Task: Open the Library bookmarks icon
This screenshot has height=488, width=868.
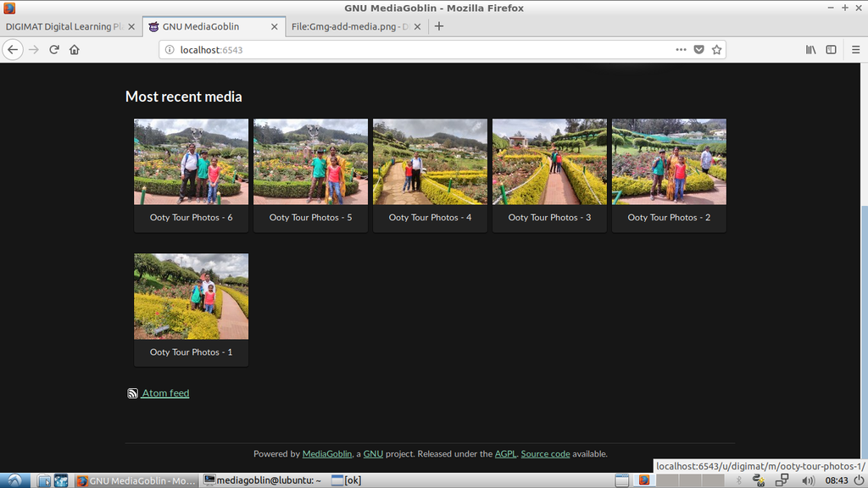Action: pos(811,50)
